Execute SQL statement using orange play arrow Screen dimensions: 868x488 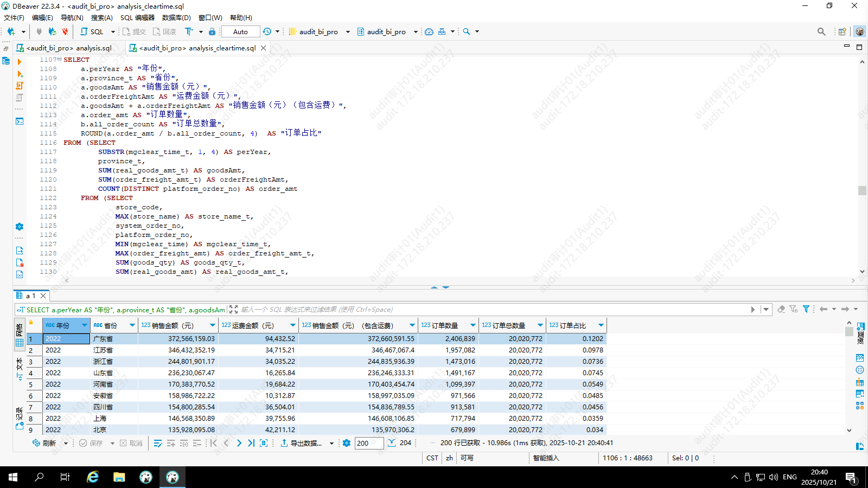(x=20, y=62)
